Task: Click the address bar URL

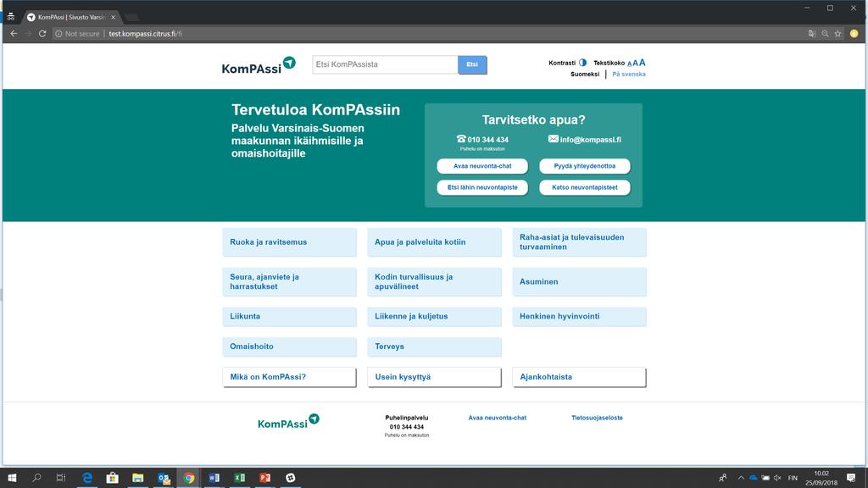Action: tap(145, 34)
